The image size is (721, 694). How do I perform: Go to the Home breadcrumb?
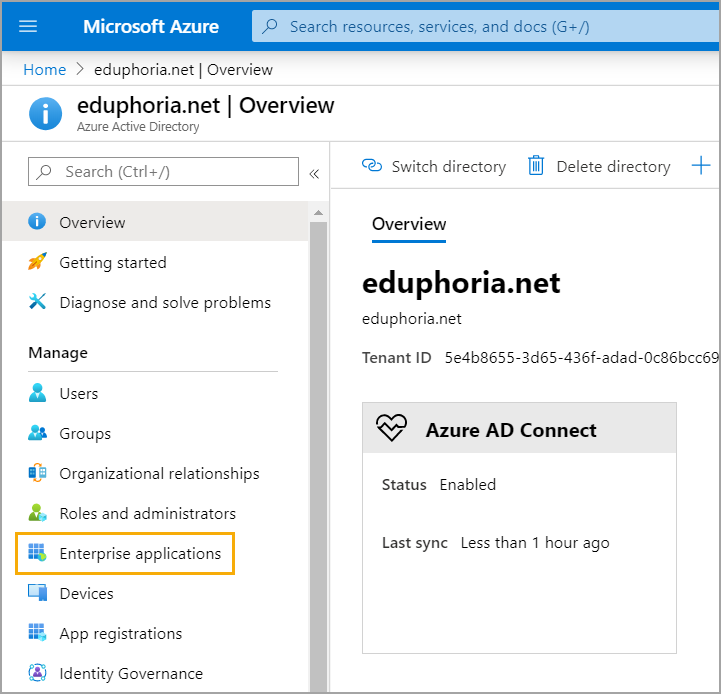pyautogui.click(x=45, y=69)
